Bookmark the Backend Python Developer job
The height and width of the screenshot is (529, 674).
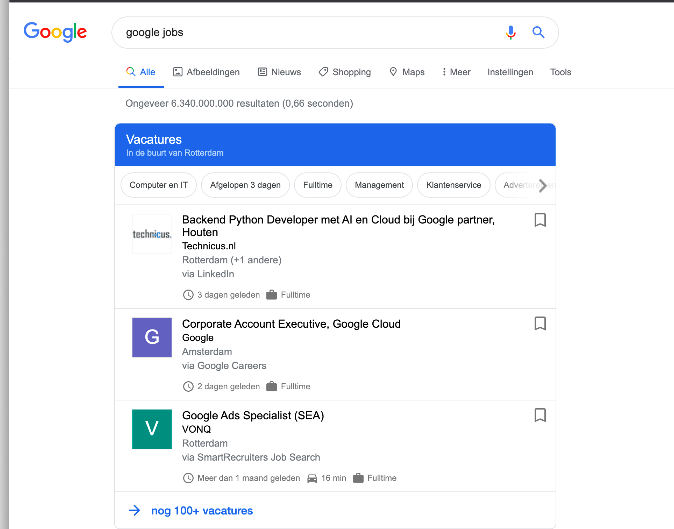pyautogui.click(x=540, y=220)
